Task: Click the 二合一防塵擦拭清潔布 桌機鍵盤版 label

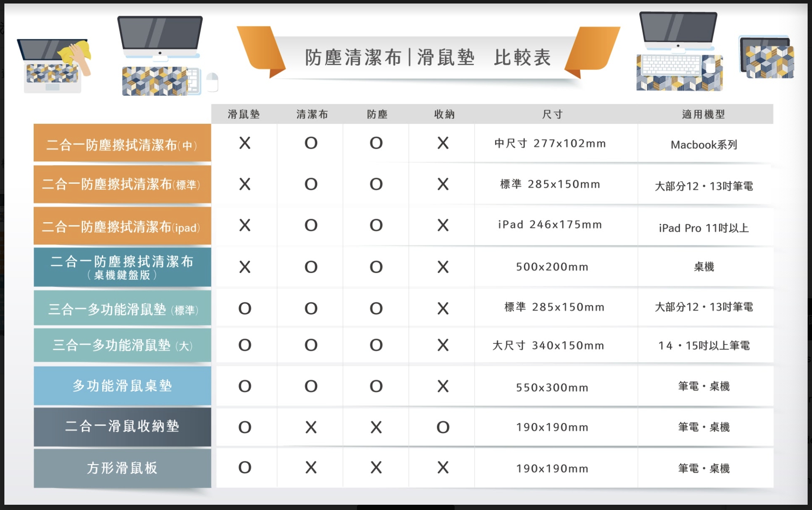Action: [x=122, y=267]
